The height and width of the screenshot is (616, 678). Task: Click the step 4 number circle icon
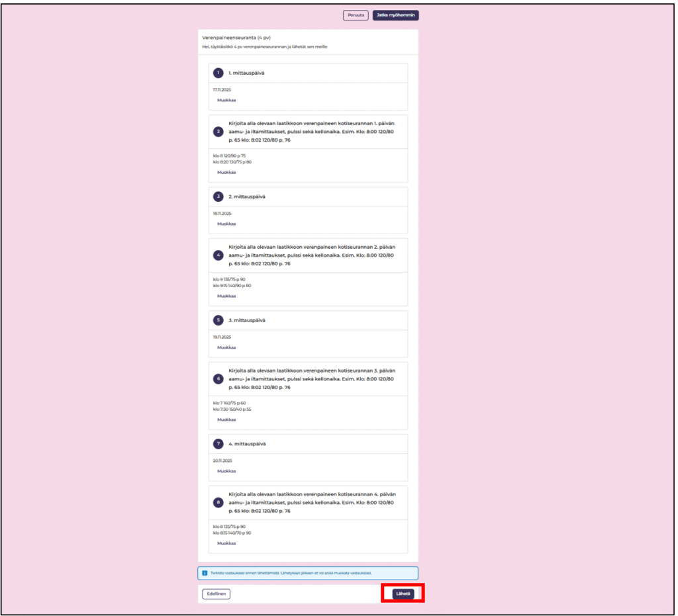coord(218,255)
